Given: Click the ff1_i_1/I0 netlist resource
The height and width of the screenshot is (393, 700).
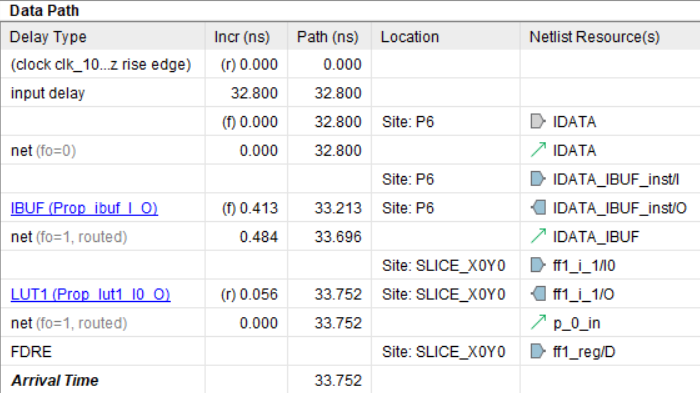Looking at the screenshot, I should pos(584,266).
